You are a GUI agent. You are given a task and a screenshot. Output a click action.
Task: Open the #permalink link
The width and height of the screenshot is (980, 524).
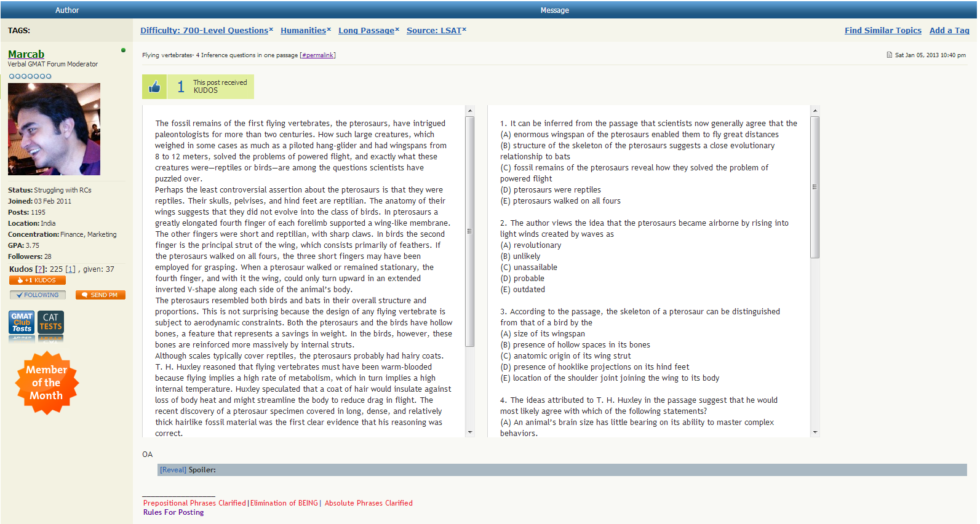pyautogui.click(x=317, y=55)
